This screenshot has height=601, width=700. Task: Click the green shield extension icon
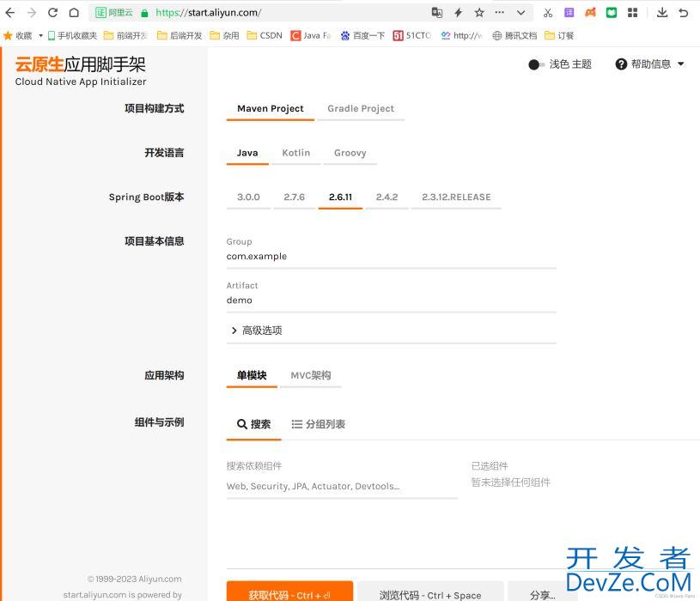point(612,13)
